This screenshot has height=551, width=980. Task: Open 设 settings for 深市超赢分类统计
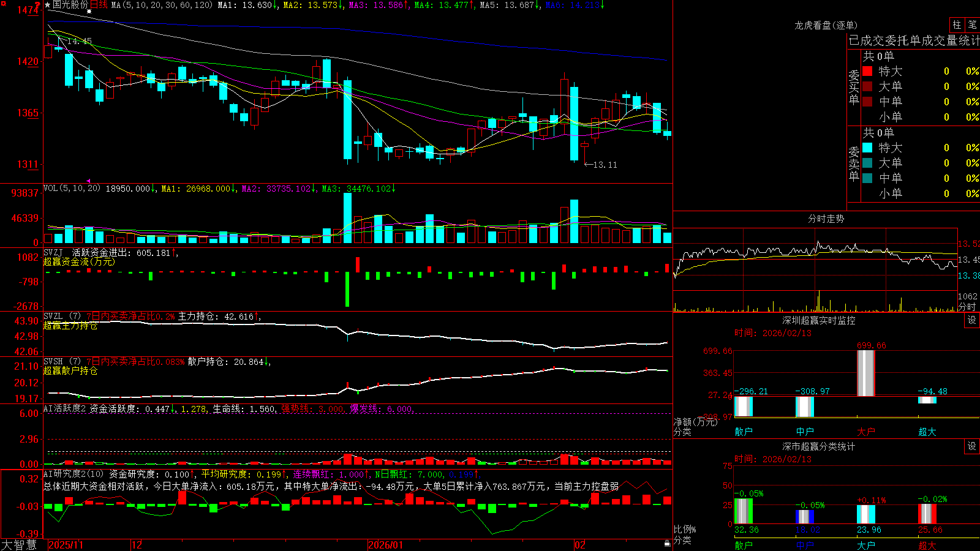pos(972,446)
